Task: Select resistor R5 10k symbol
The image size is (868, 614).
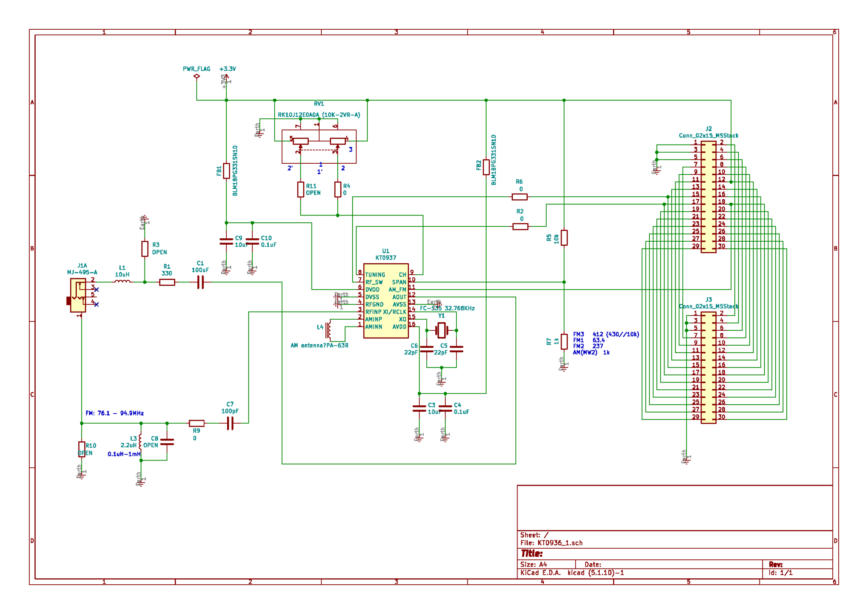Action: [x=564, y=237]
